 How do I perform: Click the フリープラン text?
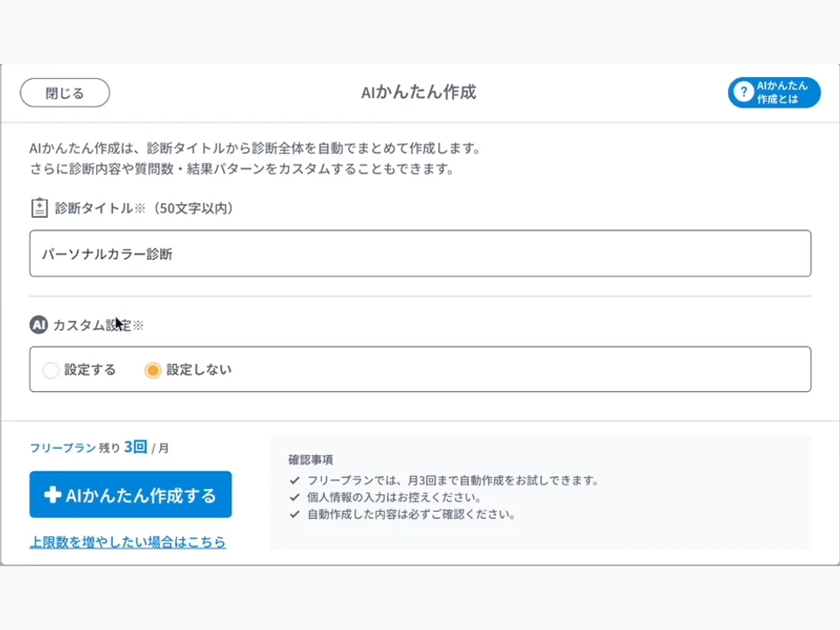point(63,448)
